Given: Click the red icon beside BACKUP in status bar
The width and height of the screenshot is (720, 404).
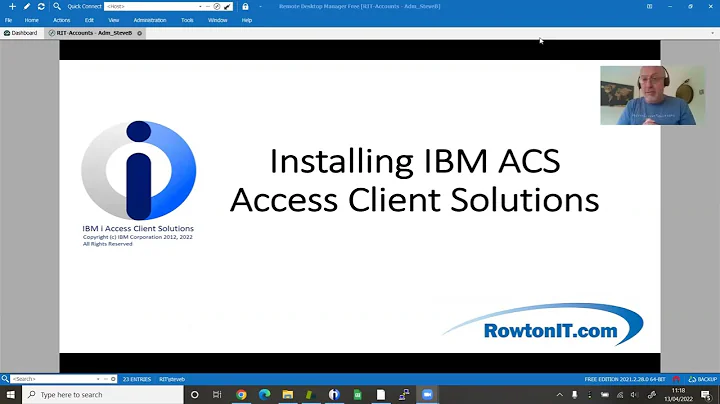Looking at the screenshot, I should pos(676,379).
